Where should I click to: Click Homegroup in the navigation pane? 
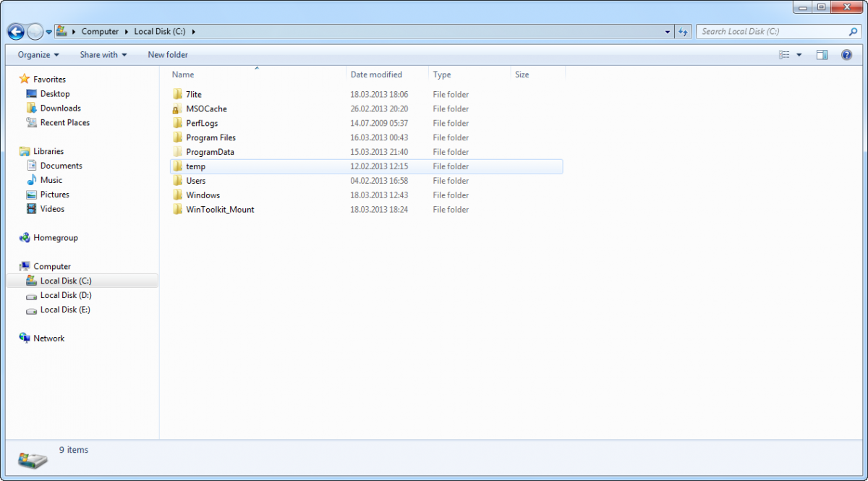click(x=55, y=238)
